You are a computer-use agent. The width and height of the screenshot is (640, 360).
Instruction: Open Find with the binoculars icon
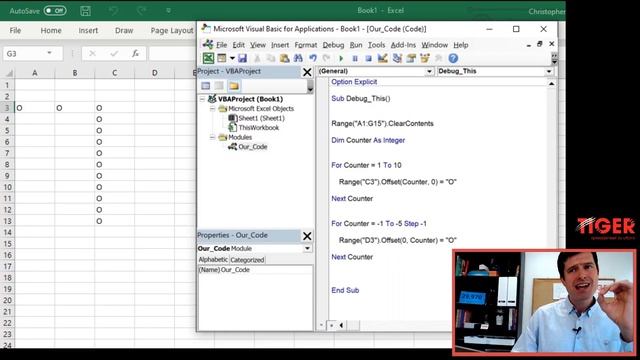click(298, 58)
